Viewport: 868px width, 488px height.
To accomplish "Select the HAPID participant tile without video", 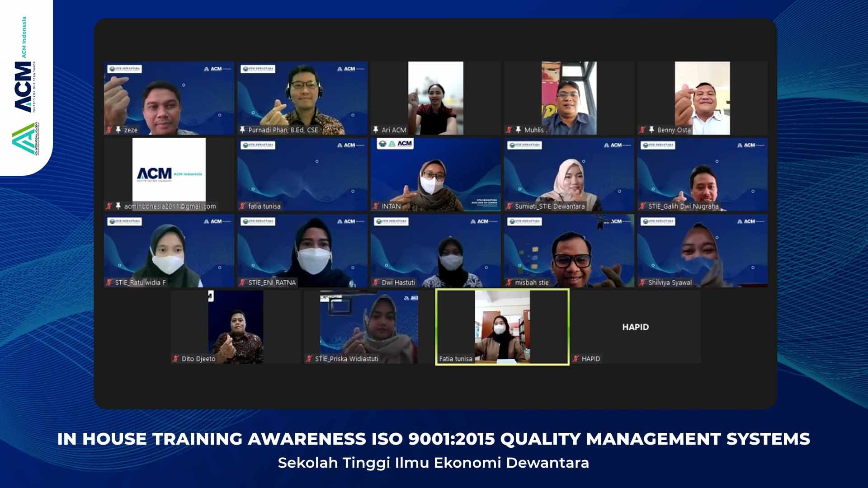I will click(635, 327).
